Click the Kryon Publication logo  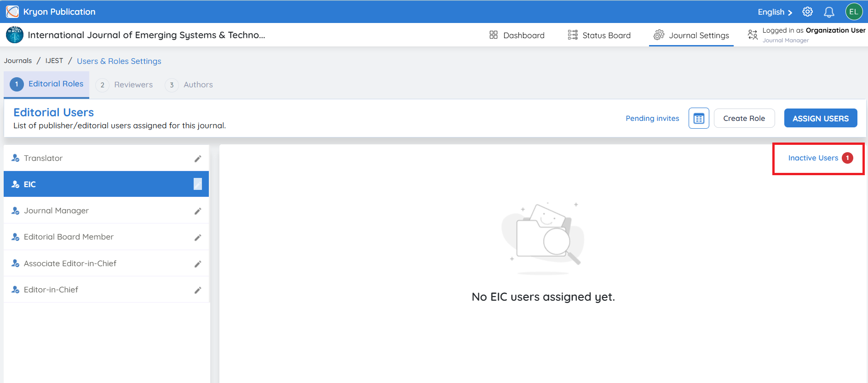click(12, 11)
